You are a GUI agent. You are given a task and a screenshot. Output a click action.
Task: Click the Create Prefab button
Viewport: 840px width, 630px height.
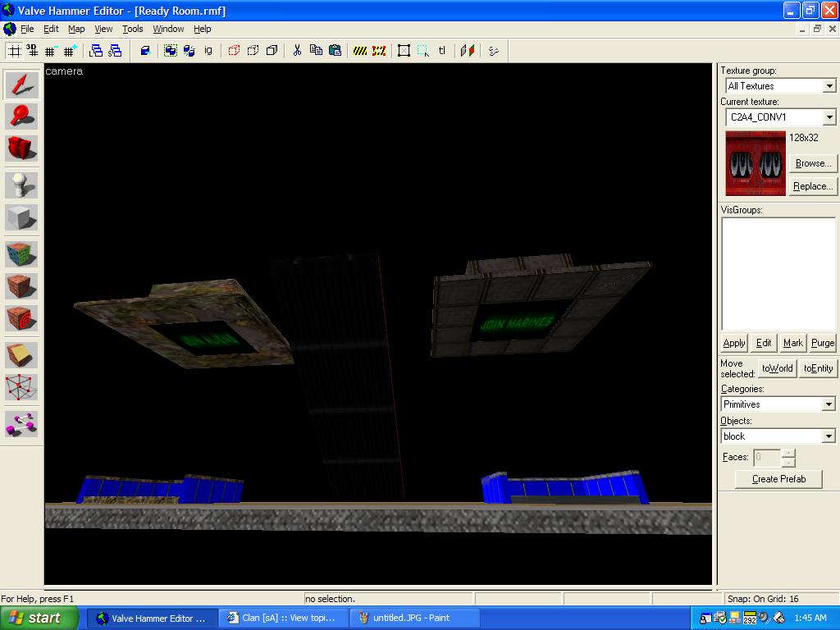(x=778, y=479)
